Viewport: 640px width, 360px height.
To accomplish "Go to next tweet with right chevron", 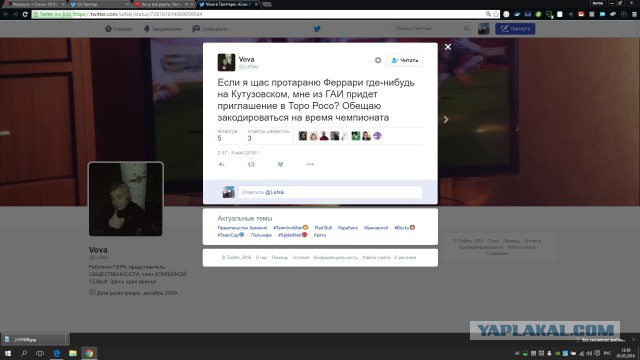I will tap(446, 120).
